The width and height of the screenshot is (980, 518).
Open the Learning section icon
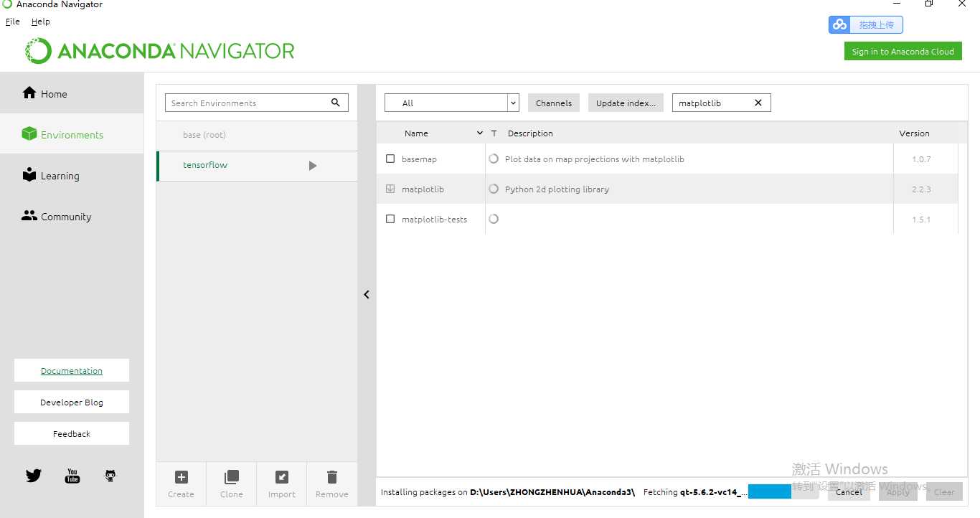tap(29, 175)
